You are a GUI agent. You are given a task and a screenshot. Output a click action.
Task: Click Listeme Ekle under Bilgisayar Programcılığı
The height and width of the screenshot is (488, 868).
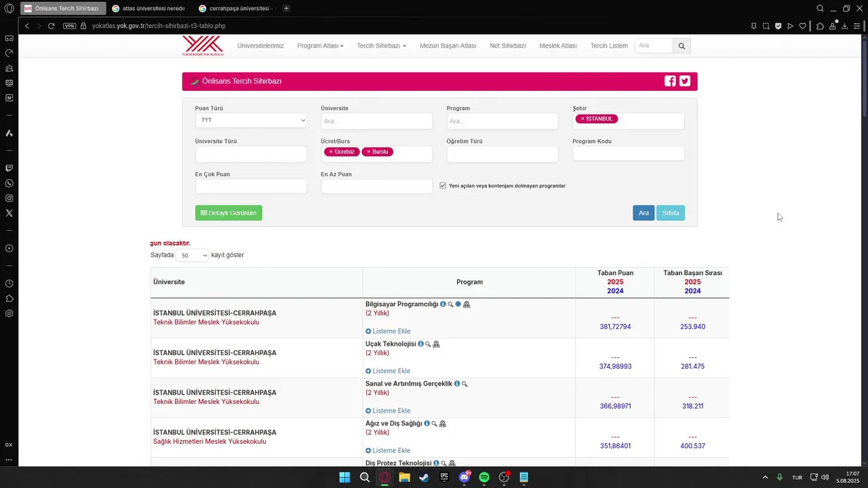[388, 331]
